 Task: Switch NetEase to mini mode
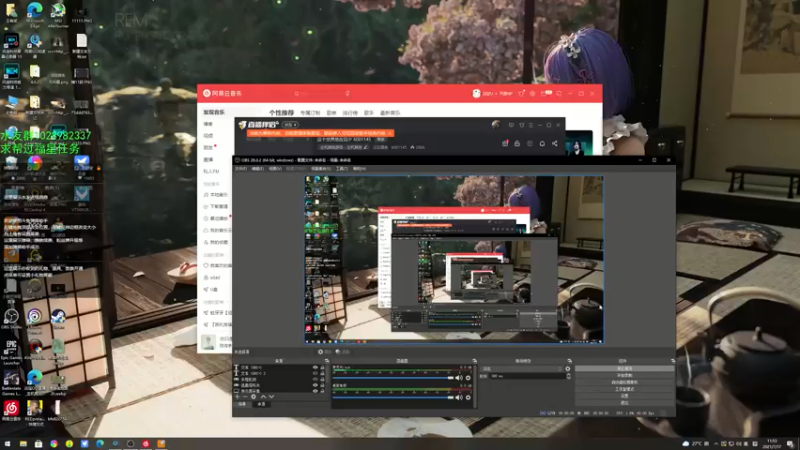(559, 93)
